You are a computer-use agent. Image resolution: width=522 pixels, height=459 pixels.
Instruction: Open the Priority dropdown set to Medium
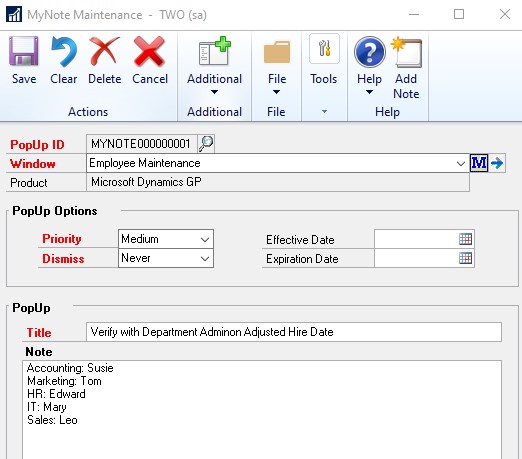[x=166, y=239]
